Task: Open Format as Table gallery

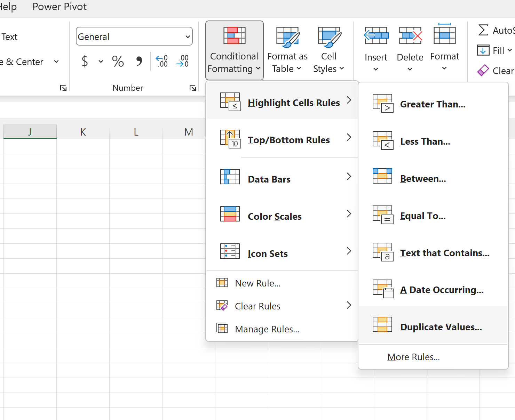Action: click(x=287, y=49)
